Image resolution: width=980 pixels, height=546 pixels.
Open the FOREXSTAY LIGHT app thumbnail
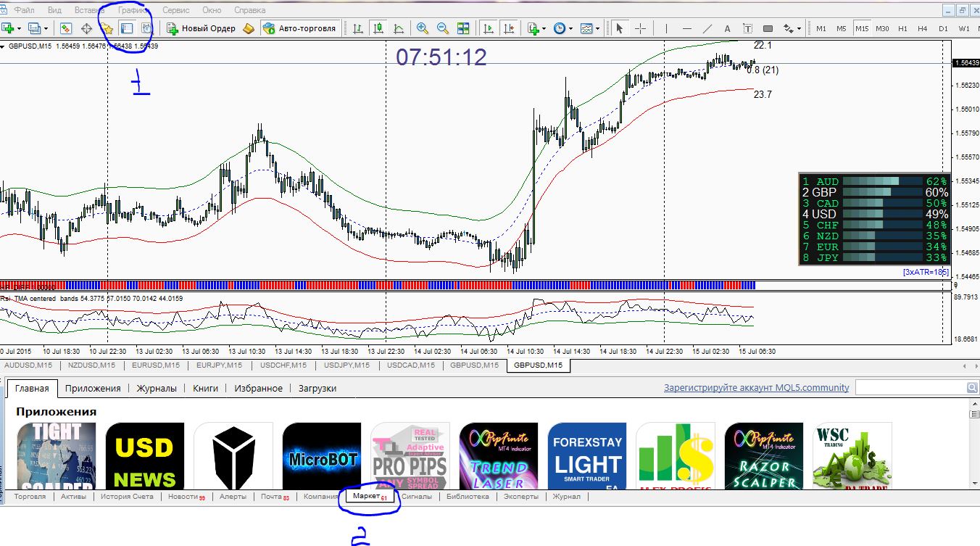click(587, 456)
